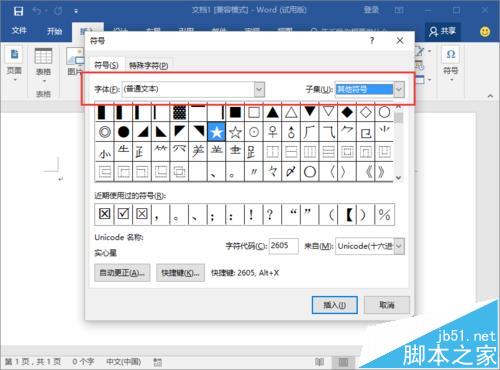
Task: Open 自动更正(A) AutoCorrect button
Action: tap(122, 273)
